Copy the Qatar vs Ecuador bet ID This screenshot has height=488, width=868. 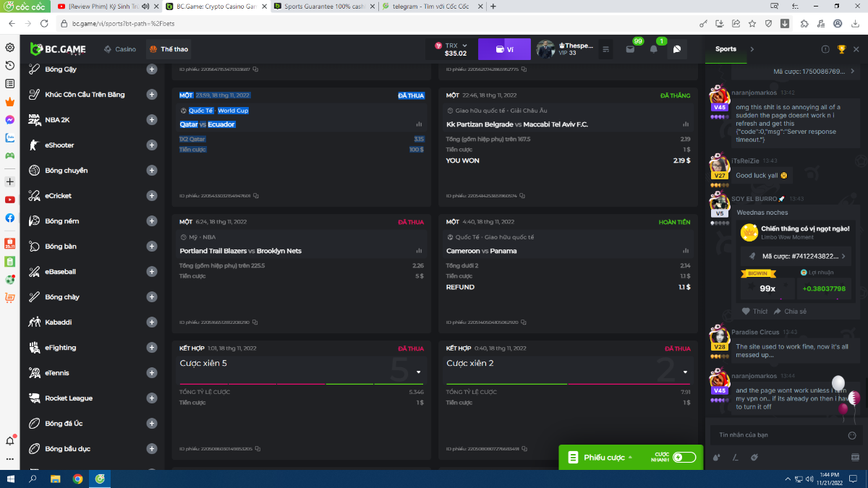[256, 195]
